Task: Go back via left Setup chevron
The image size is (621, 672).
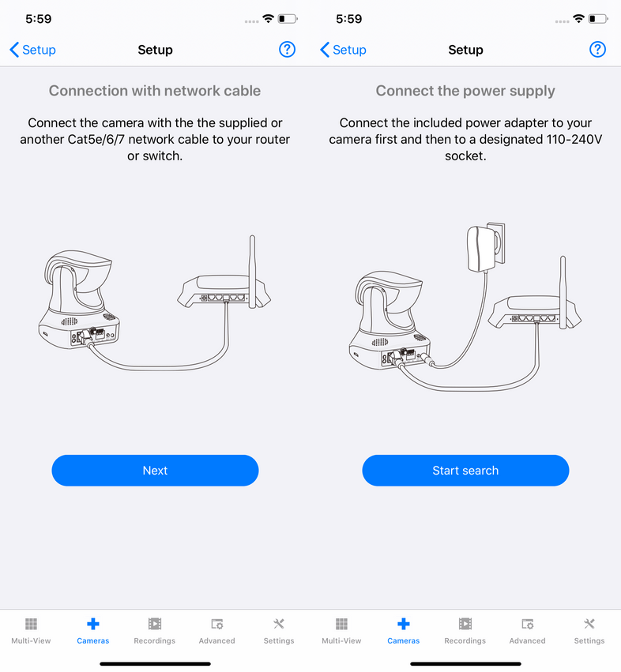Action: click(x=32, y=50)
